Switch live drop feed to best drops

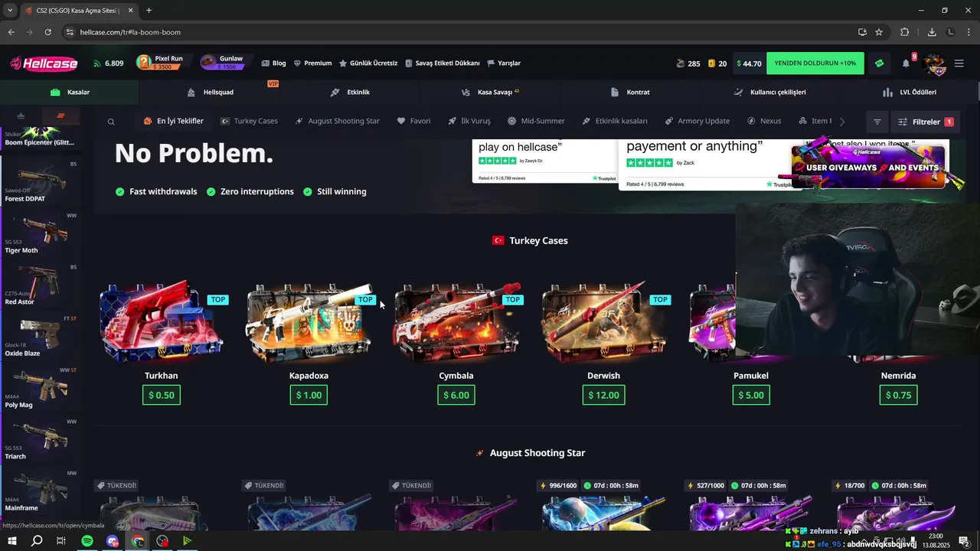point(21,116)
